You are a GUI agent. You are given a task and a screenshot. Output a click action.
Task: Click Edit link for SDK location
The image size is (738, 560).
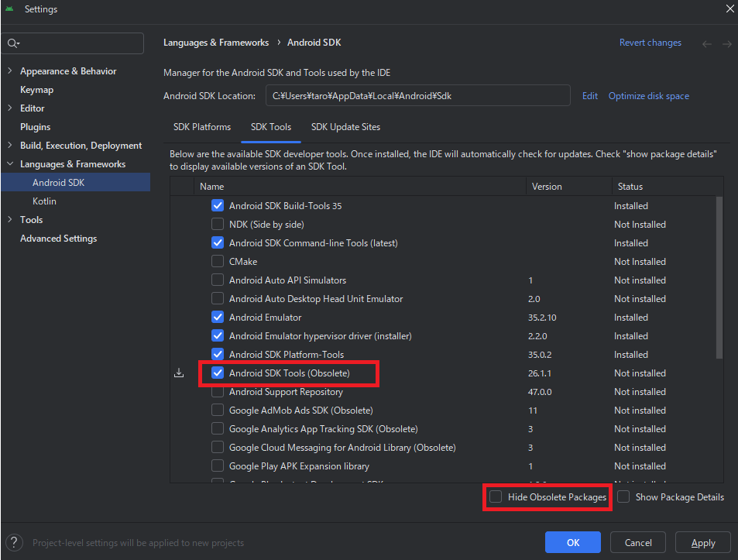coord(590,96)
